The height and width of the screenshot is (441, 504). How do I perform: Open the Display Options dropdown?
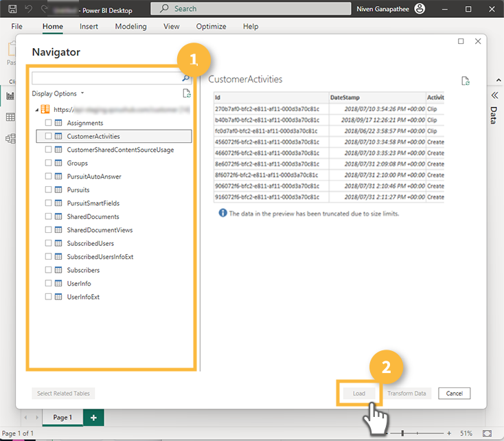coord(58,93)
